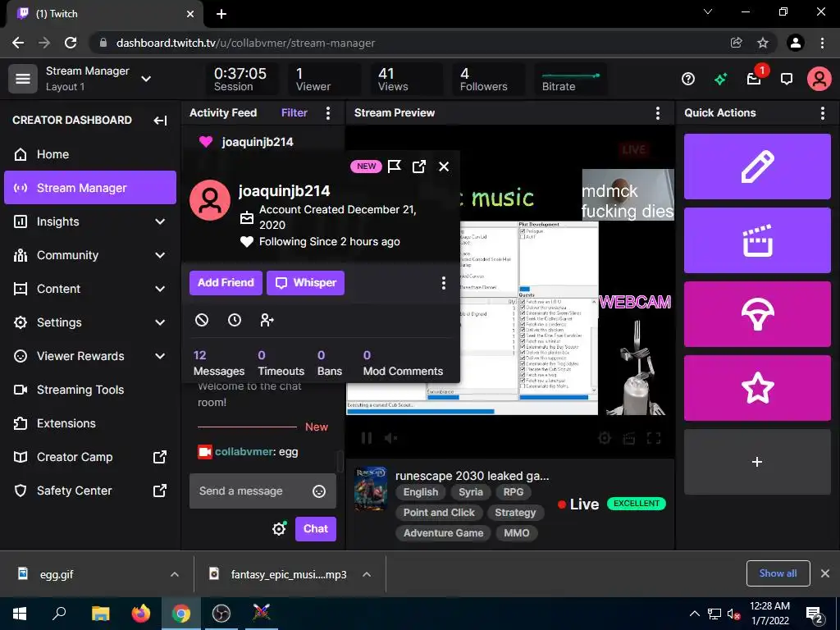840x630 pixels.
Task: Open stream preview settings gear
Action: pyautogui.click(x=605, y=438)
